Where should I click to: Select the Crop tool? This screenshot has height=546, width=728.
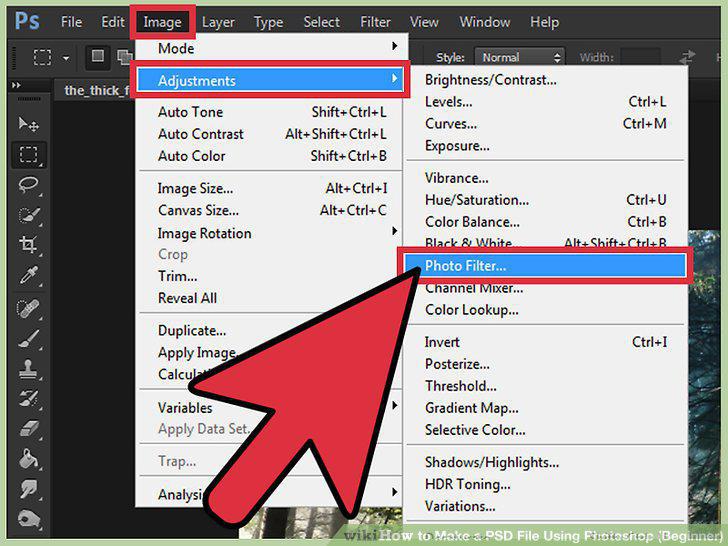28,244
